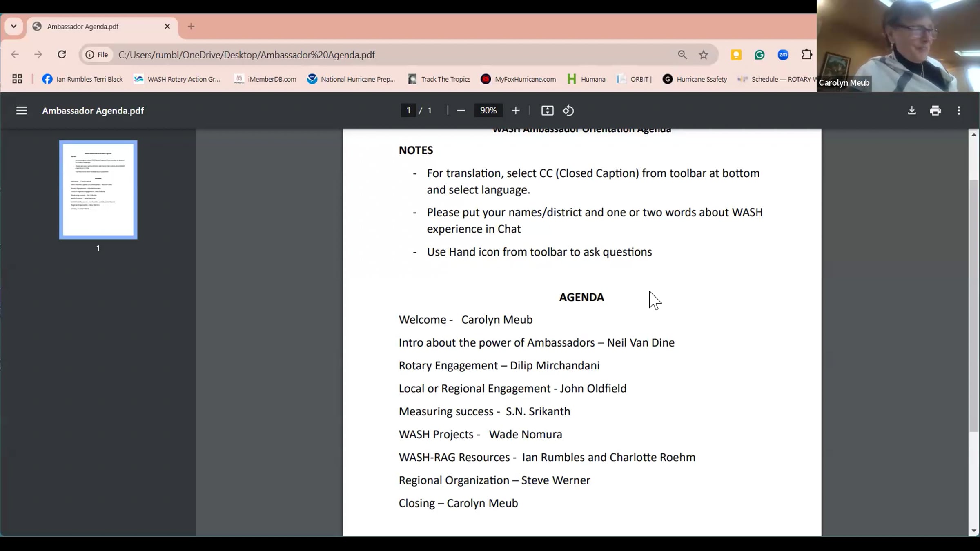Open the Zoom extension icon
This screenshot has width=980, height=551.
(783, 55)
